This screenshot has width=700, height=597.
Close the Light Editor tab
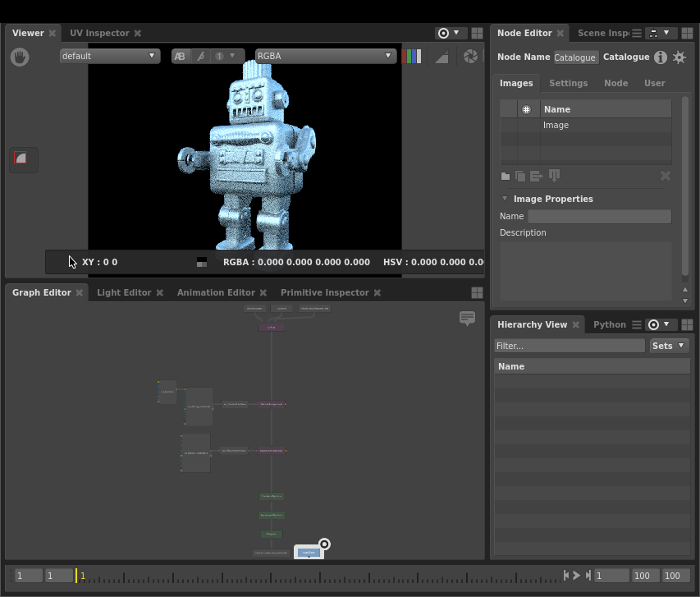click(x=160, y=292)
